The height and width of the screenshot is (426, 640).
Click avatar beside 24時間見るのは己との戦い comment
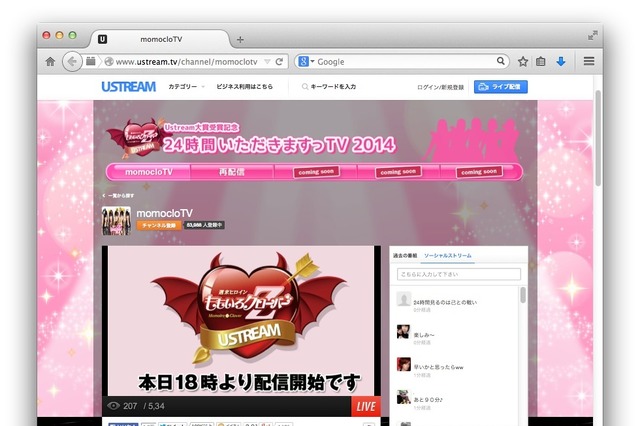(x=404, y=299)
